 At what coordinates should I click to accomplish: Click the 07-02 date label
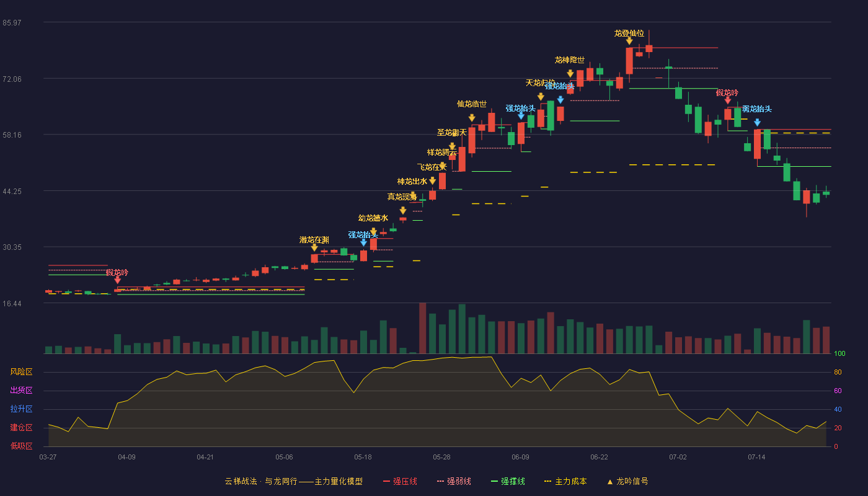click(678, 457)
